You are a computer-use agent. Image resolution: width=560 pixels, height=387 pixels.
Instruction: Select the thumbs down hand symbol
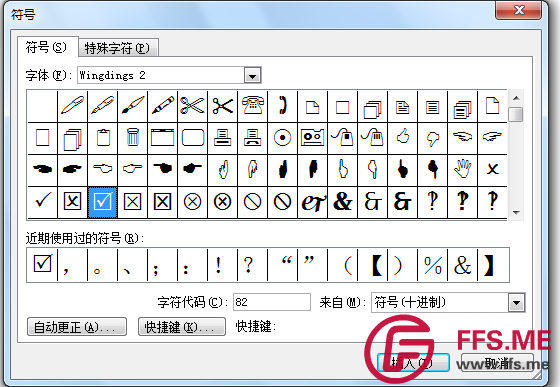(432, 138)
